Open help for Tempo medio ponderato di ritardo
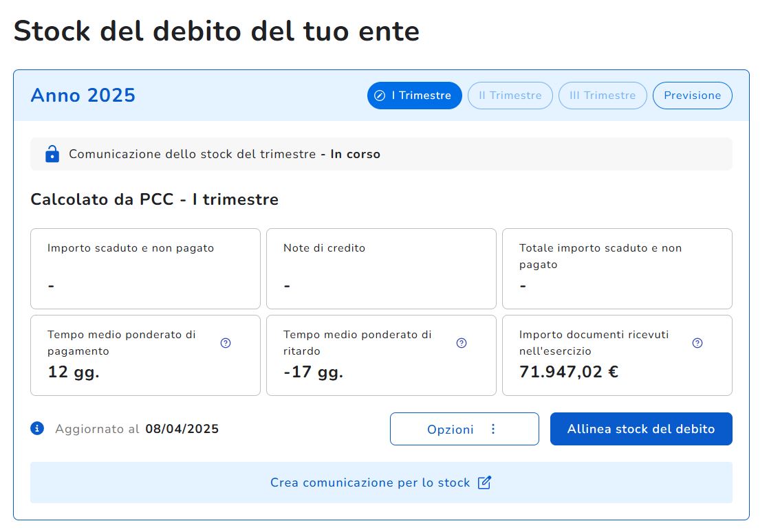769x532 pixels. (x=462, y=343)
